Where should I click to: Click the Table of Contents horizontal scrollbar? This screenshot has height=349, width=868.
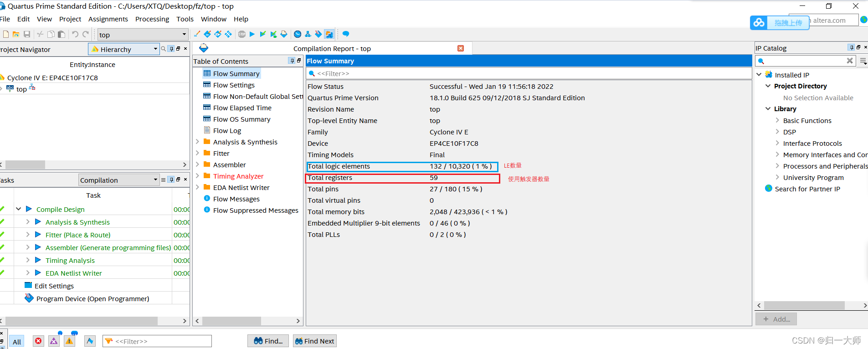[232, 321]
